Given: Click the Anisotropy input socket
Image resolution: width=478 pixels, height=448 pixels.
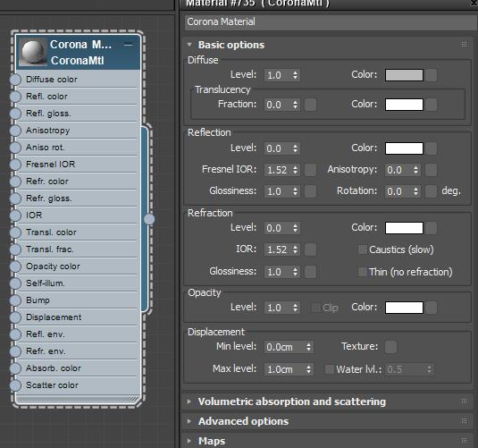Looking at the screenshot, I should tap(15, 131).
